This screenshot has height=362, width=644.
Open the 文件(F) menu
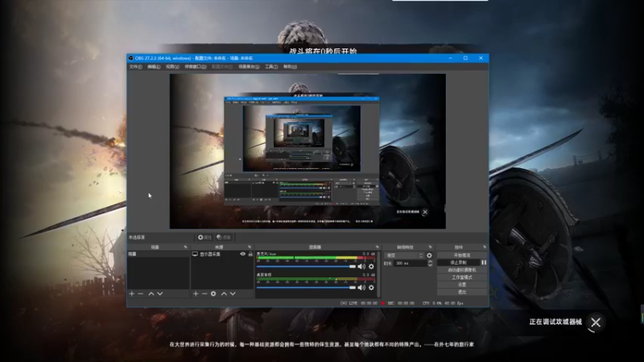click(135, 67)
